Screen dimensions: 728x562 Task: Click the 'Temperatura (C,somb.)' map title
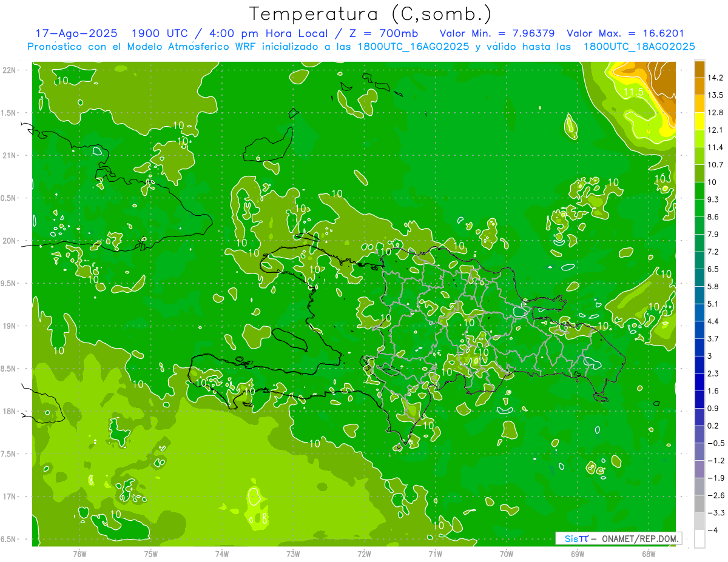click(370, 14)
